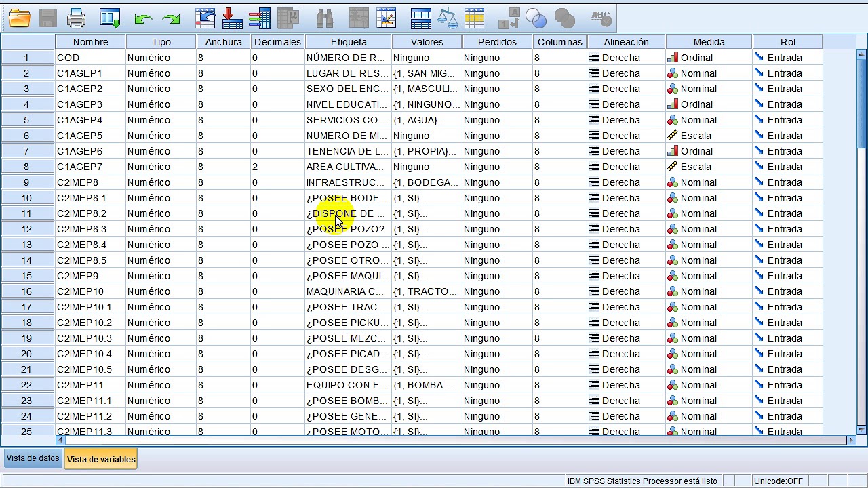Image resolution: width=868 pixels, height=488 pixels.
Task: Select the label cell 'MAQUINARIA C...'
Action: click(349, 291)
